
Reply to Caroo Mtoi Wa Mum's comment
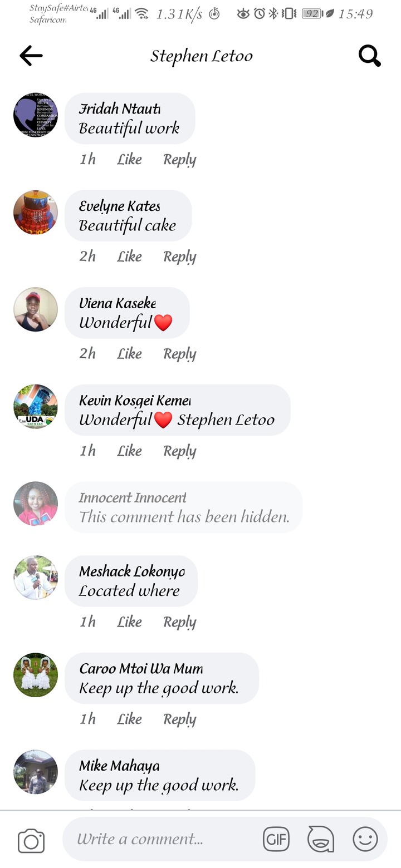pyautogui.click(x=179, y=719)
